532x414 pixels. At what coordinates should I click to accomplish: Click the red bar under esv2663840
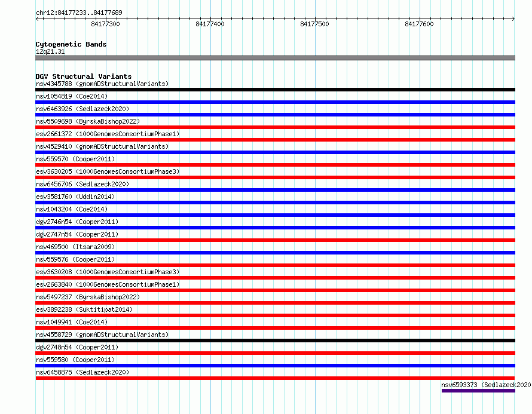click(275, 290)
